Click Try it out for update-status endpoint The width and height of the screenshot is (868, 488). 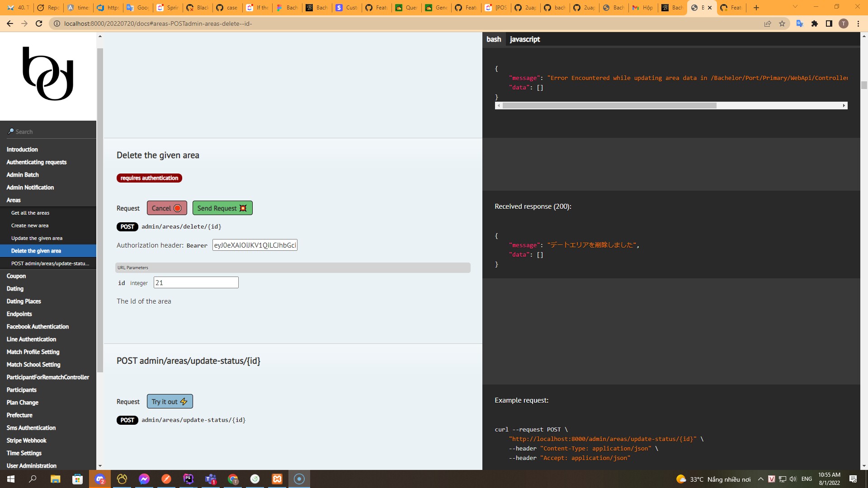pyautogui.click(x=170, y=401)
